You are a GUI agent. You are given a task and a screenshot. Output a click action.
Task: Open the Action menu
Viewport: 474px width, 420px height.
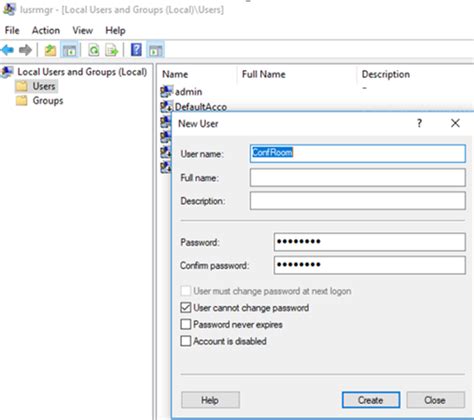click(46, 30)
